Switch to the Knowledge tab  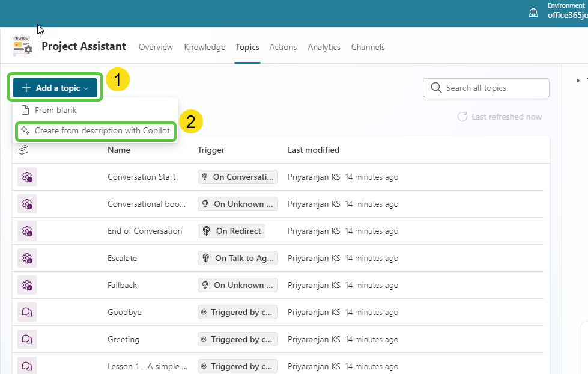(204, 47)
